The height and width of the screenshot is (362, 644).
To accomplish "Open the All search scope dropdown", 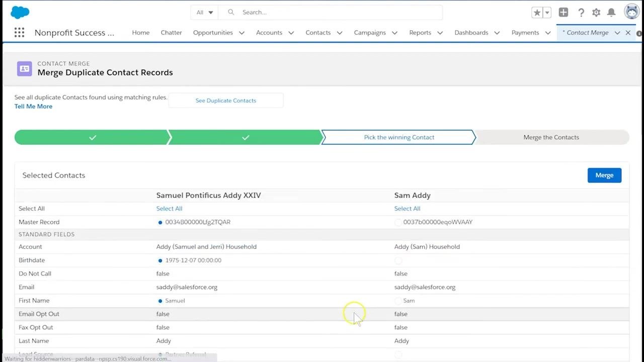I will pyautogui.click(x=205, y=12).
